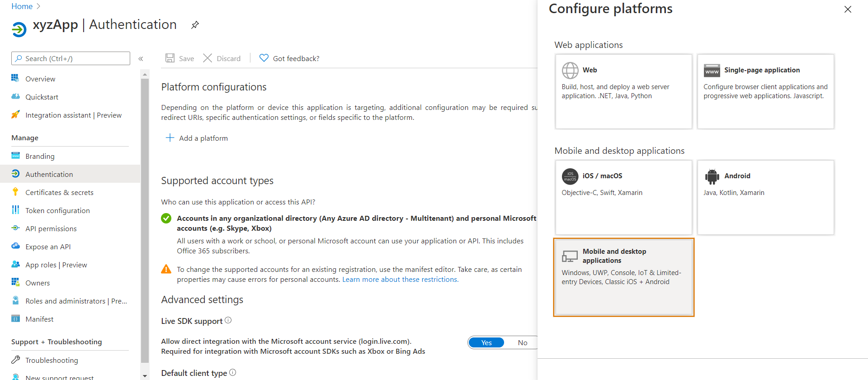Close the Configure platforms panel
Screen dimensions: 868x380
848,9
